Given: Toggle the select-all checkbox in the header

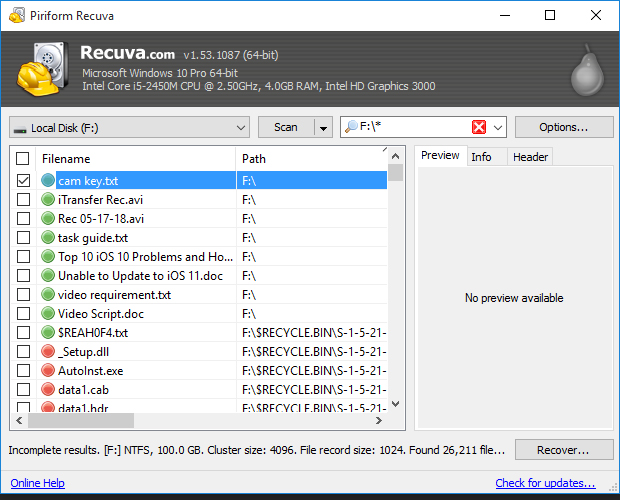Looking at the screenshot, I should click(23, 158).
